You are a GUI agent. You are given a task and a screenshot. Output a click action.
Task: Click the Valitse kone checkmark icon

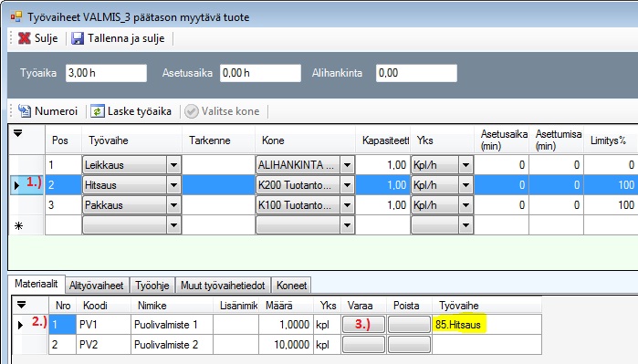(192, 111)
